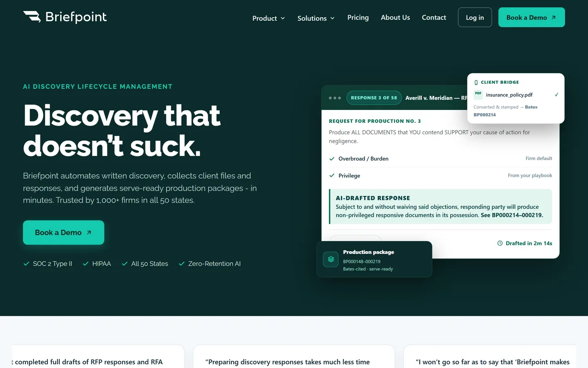Click the Response 3 of 58 badge
The width and height of the screenshot is (588, 368).
tap(374, 98)
